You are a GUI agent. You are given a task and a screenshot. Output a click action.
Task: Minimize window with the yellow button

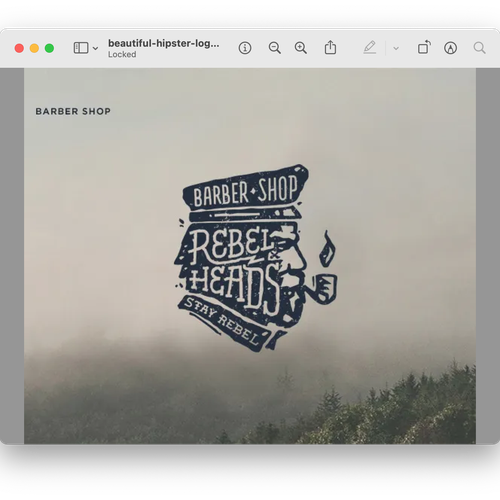tap(34, 48)
